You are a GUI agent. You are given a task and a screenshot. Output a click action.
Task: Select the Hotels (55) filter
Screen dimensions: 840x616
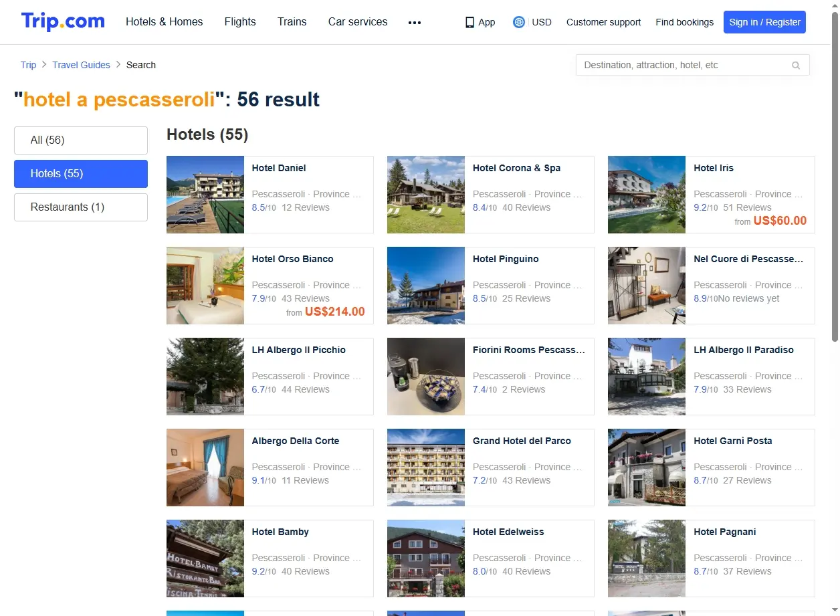81,174
